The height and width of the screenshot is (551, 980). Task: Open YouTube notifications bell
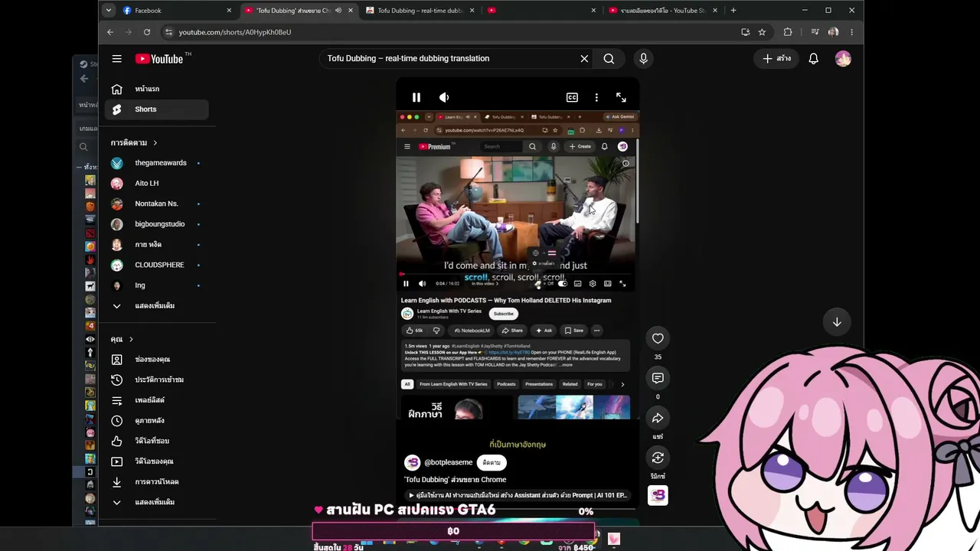[814, 58]
